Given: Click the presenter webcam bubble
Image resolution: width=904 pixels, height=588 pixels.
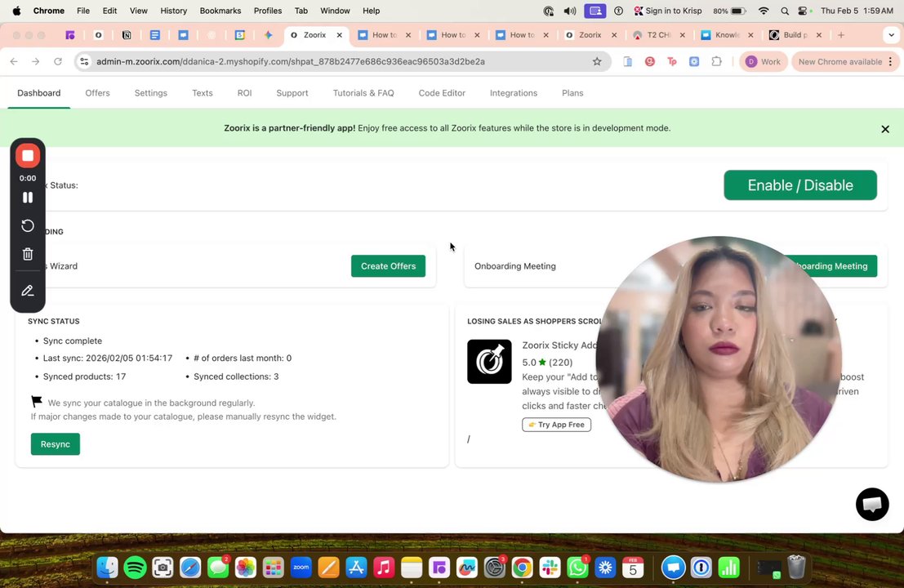Looking at the screenshot, I should (x=719, y=359).
